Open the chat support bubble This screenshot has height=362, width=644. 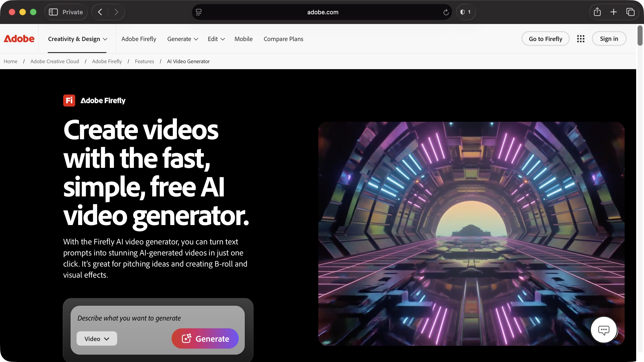coord(603,330)
